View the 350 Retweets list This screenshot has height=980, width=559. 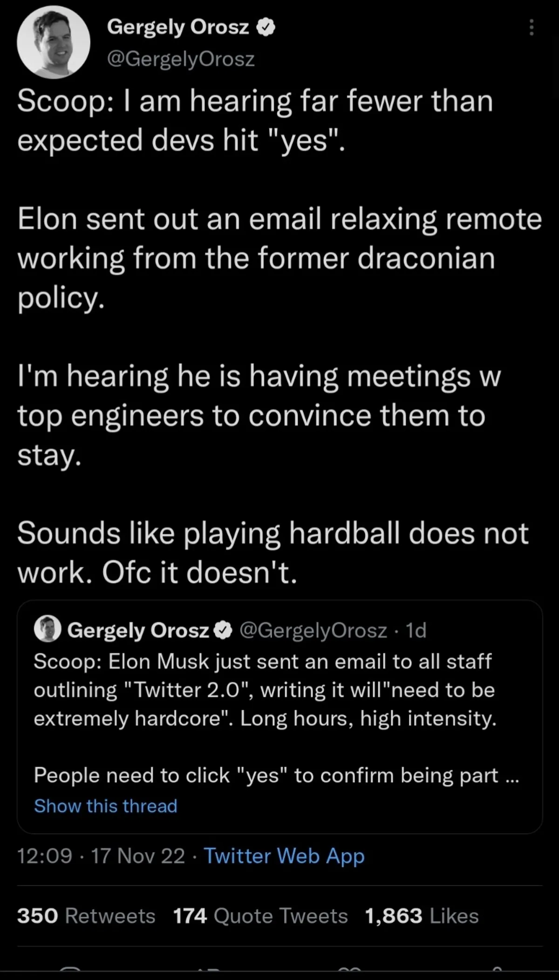pyautogui.click(x=86, y=916)
